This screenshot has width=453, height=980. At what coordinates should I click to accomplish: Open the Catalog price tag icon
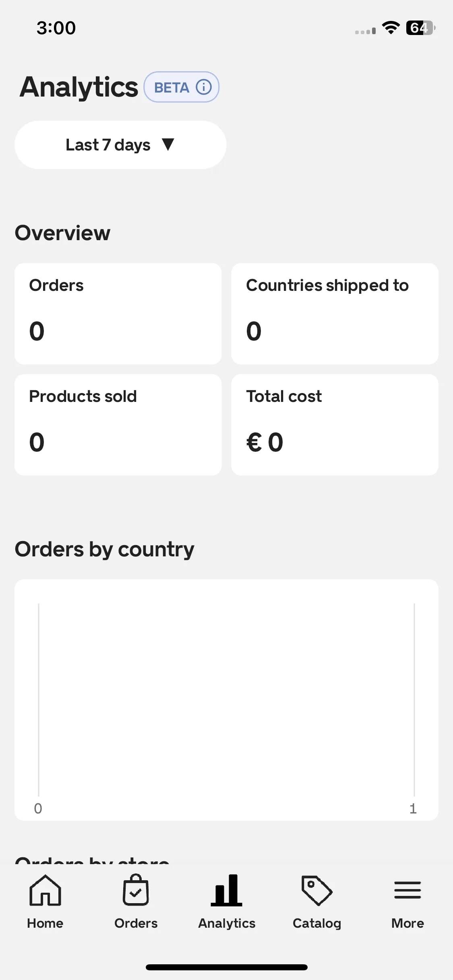(317, 890)
